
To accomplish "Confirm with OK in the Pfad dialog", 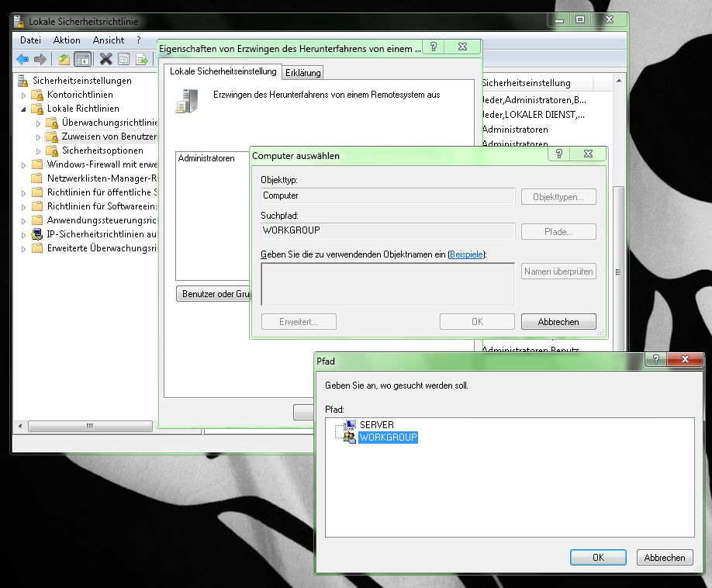I will coord(599,558).
